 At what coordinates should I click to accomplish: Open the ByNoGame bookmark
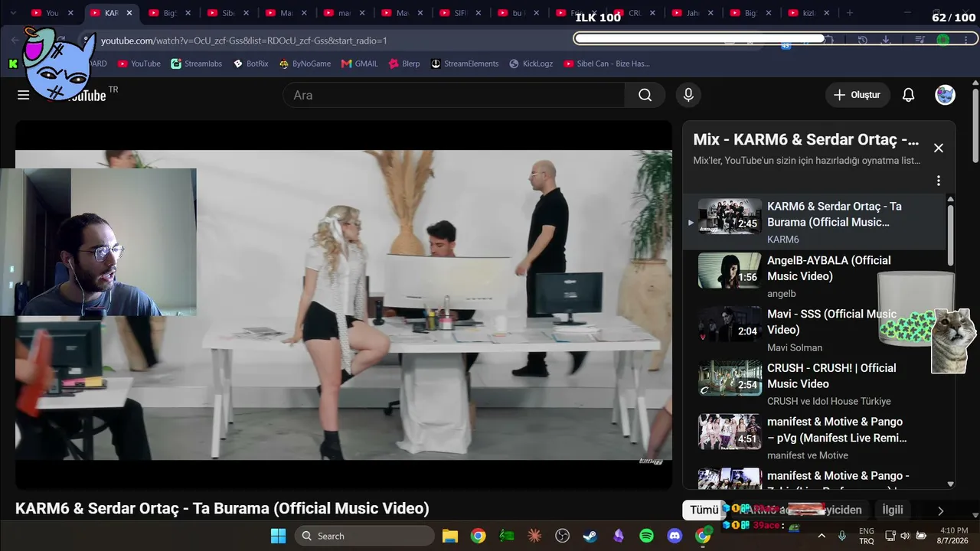pos(305,64)
